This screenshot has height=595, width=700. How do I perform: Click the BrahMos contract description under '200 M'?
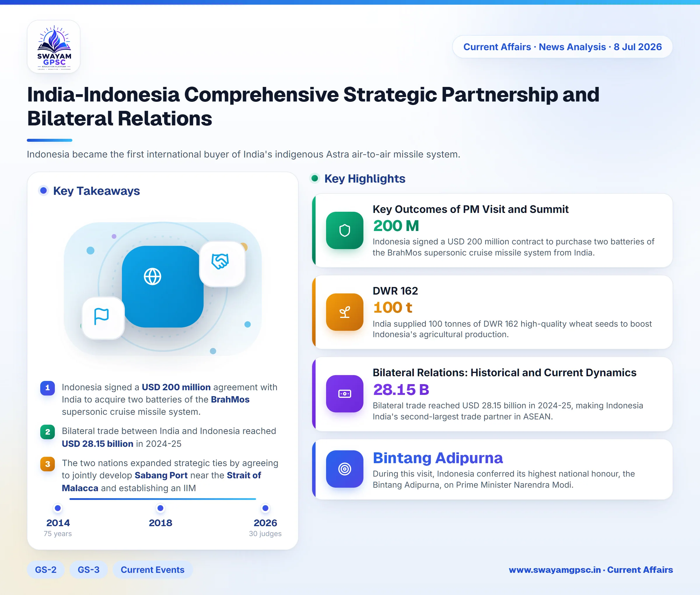513,247
